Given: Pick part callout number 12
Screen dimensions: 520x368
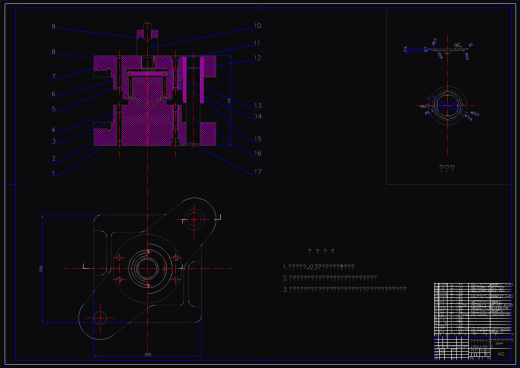Looking at the screenshot, I should point(258,58).
